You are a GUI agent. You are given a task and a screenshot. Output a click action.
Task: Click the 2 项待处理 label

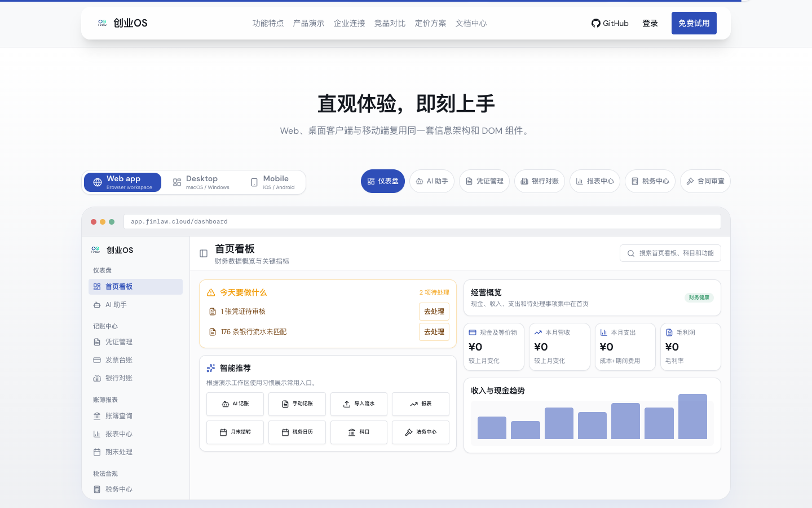434,292
